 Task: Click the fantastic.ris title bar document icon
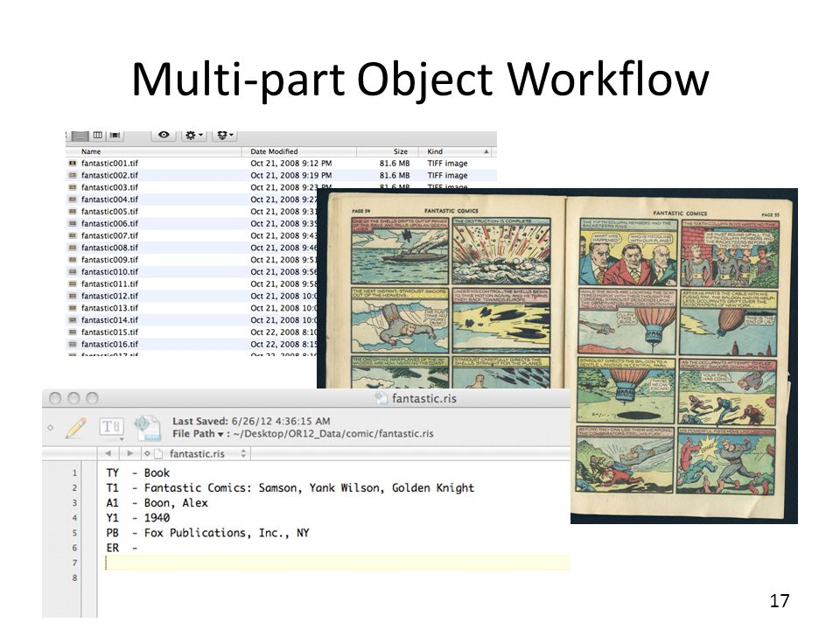[x=381, y=398]
